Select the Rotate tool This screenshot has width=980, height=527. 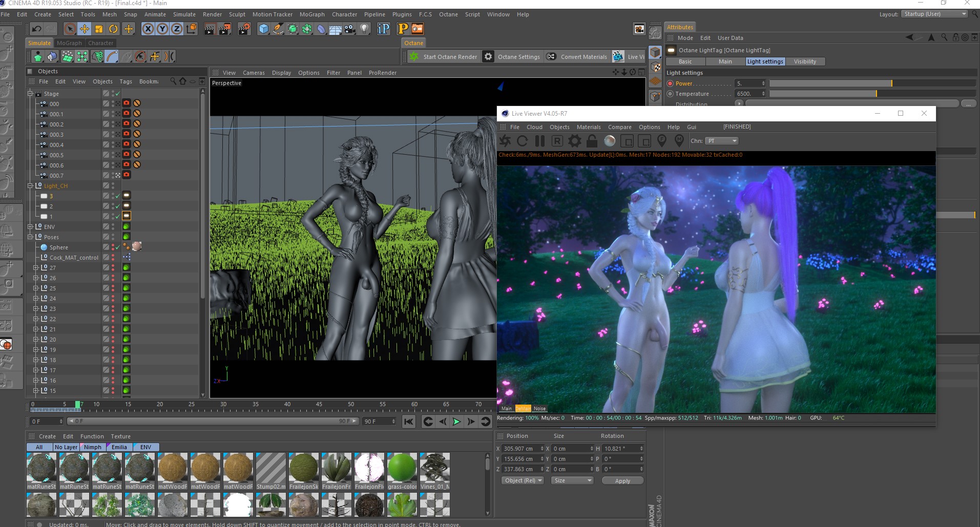click(113, 29)
